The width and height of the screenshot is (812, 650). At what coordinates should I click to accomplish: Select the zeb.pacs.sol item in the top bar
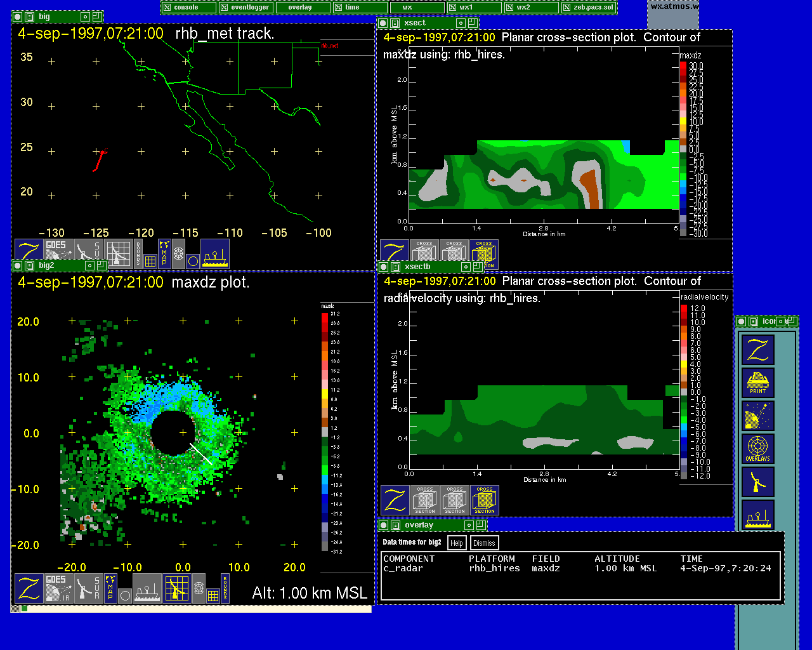coord(589,8)
